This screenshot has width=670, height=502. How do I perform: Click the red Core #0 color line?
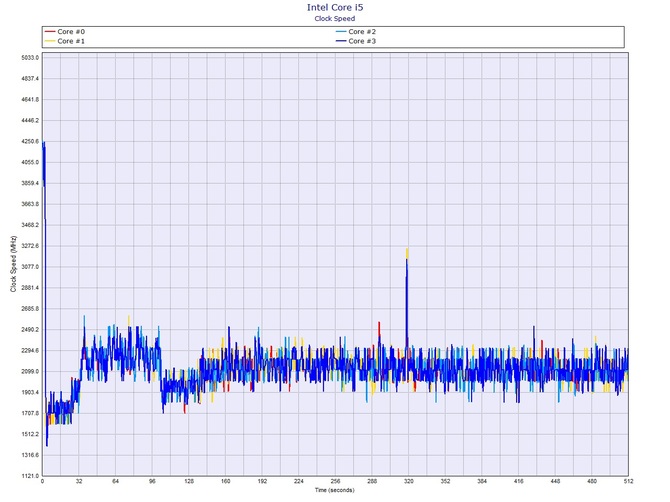pyautogui.click(x=50, y=32)
